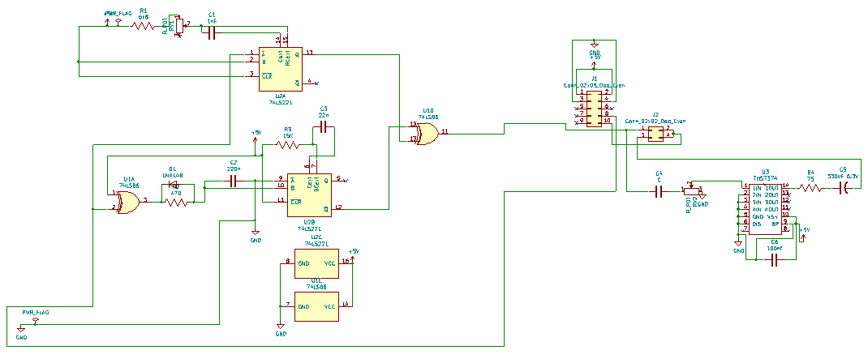
Task: Select the C4 capacitor symbol
Action: point(659,192)
